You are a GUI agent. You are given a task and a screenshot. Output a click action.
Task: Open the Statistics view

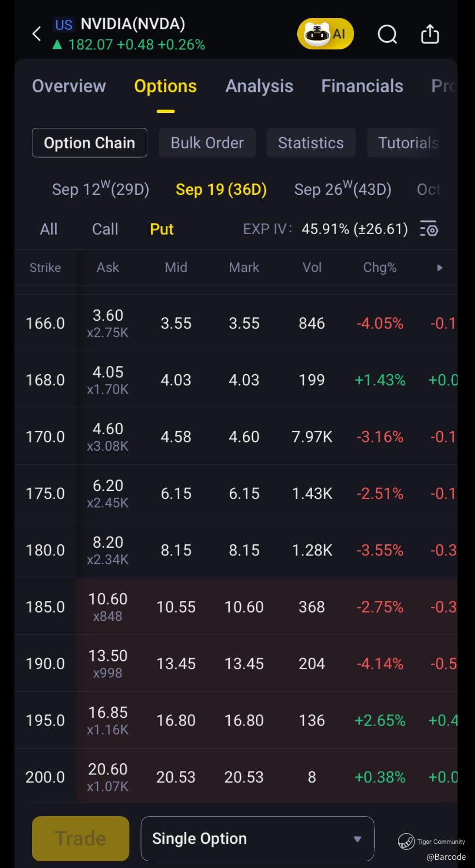(x=311, y=143)
